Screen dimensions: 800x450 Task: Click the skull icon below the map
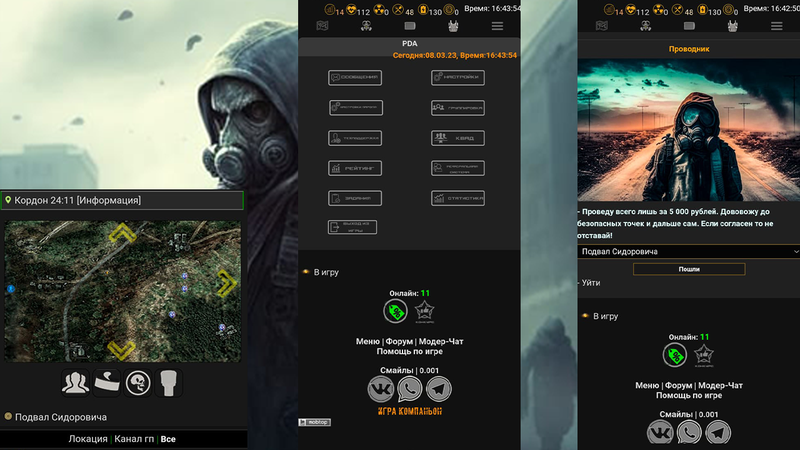tap(139, 381)
